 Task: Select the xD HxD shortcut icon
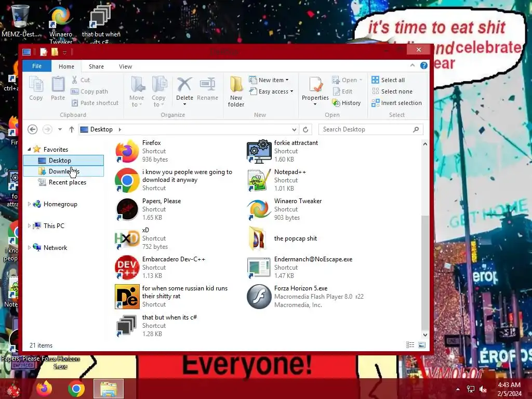click(127, 238)
